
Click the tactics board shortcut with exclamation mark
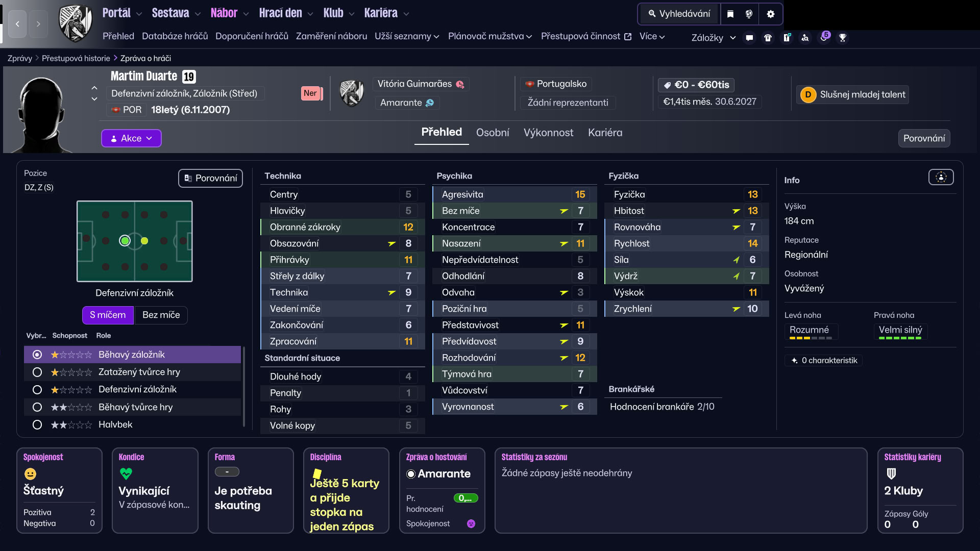pos(787,37)
